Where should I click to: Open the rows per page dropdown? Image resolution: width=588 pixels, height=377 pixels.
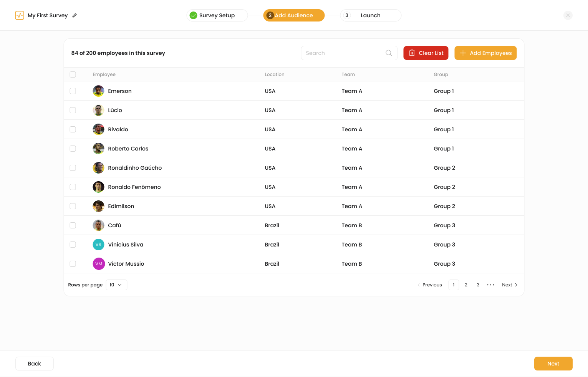pos(116,285)
